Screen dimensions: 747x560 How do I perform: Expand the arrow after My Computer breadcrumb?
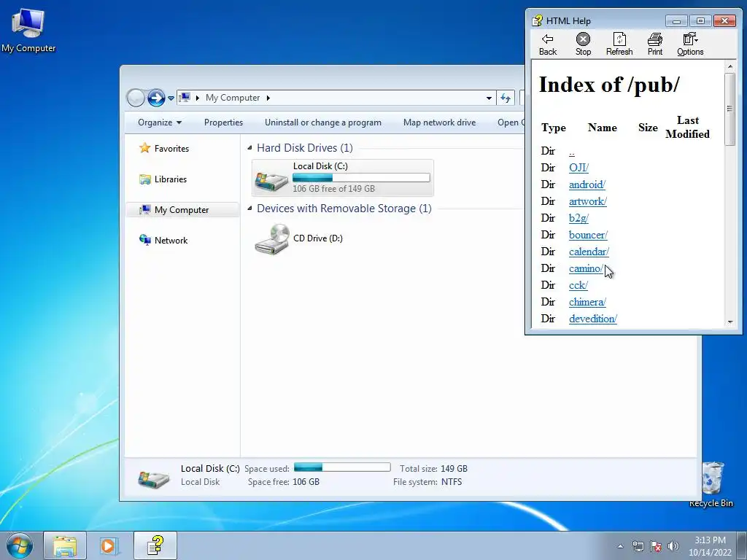[x=268, y=98]
